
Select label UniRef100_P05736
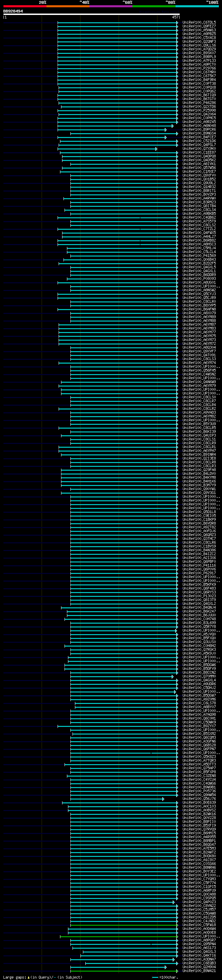(x=199, y=791)
